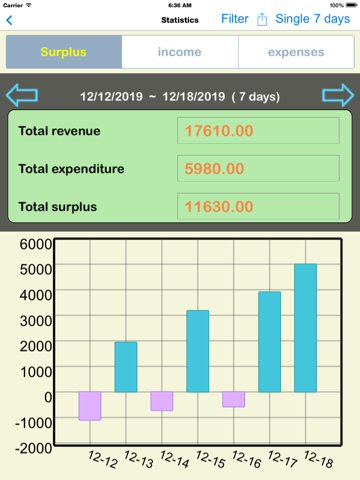Select the Total expenditure value field
The image size is (360, 480).
coord(258,168)
